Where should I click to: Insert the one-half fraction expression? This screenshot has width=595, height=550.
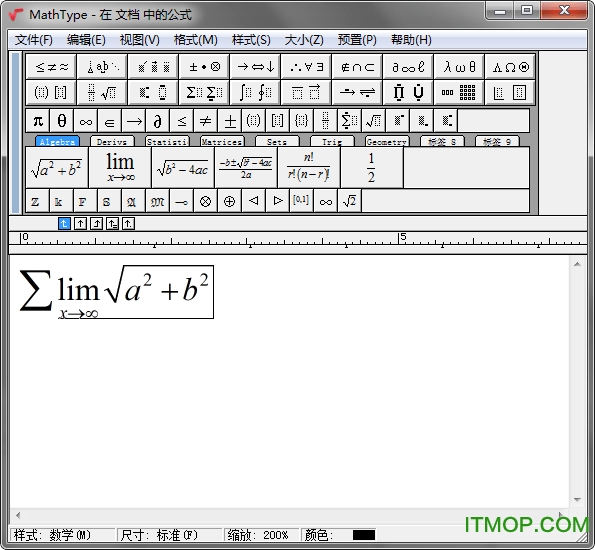pyautogui.click(x=372, y=167)
